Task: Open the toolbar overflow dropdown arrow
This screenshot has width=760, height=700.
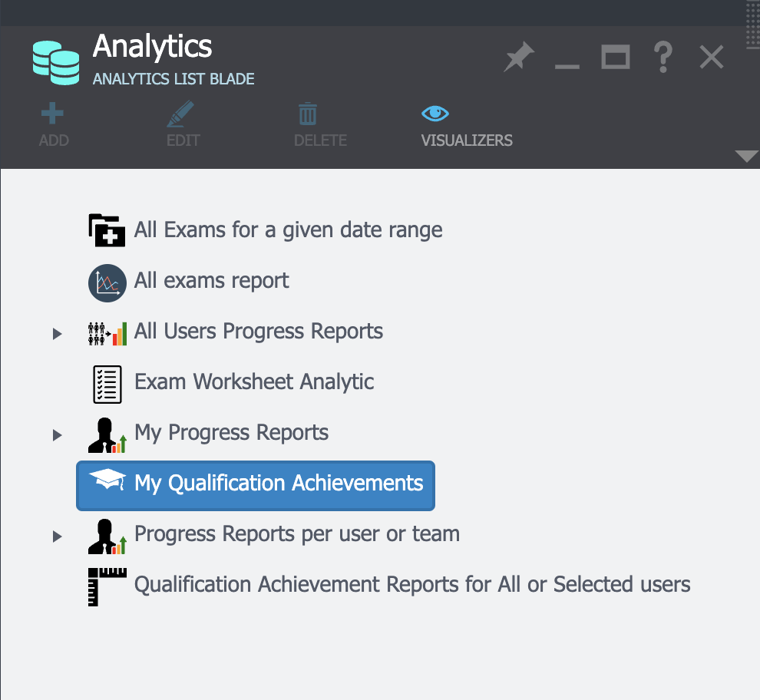Action: tap(746, 157)
